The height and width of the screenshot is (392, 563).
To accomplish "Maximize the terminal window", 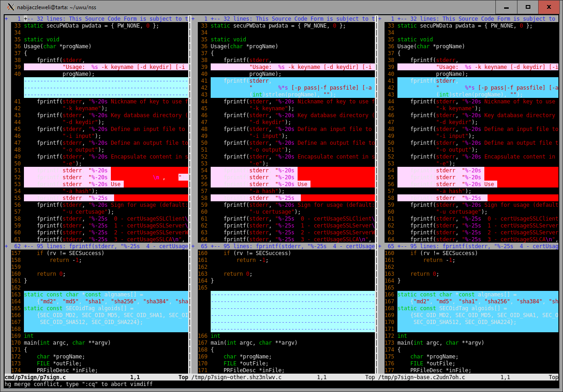I will point(528,7).
